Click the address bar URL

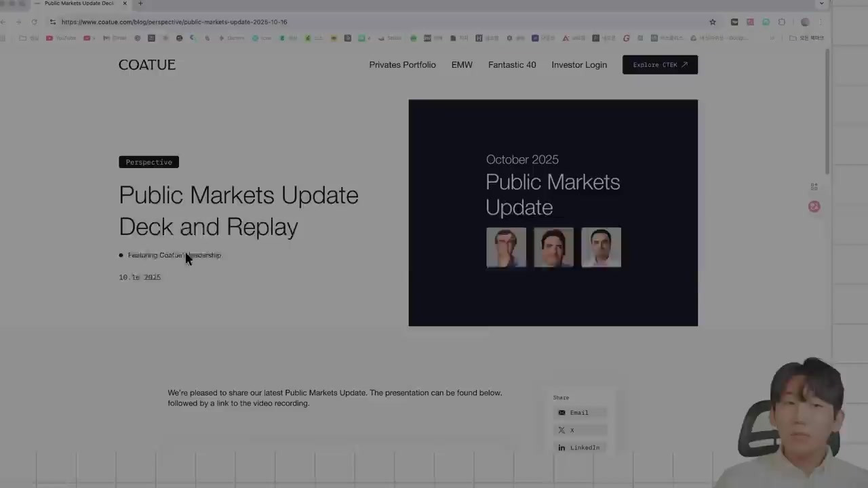click(174, 22)
